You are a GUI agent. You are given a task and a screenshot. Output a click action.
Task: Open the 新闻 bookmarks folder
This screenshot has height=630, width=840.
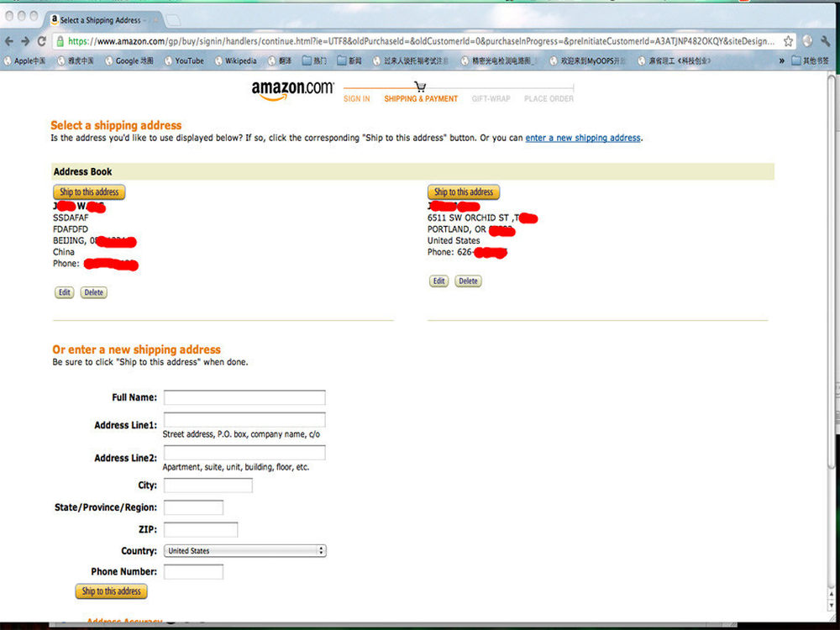pyautogui.click(x=349, y=61)
